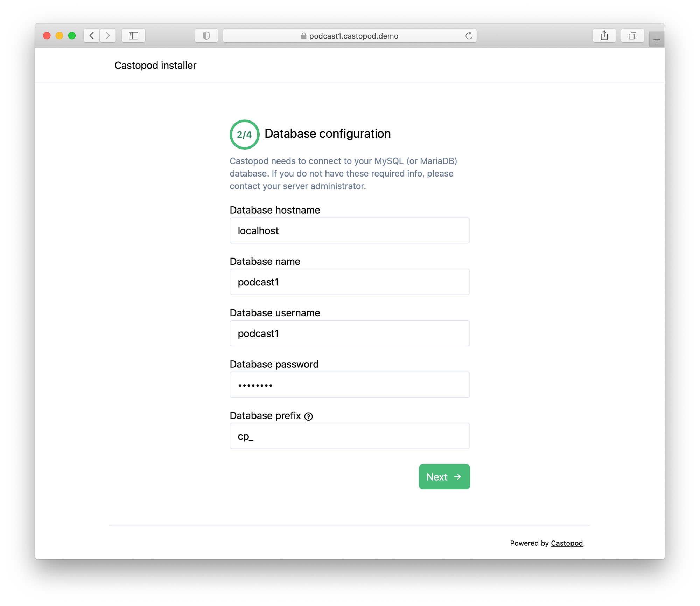Click the Castopod installer title

tap(155, 66)
